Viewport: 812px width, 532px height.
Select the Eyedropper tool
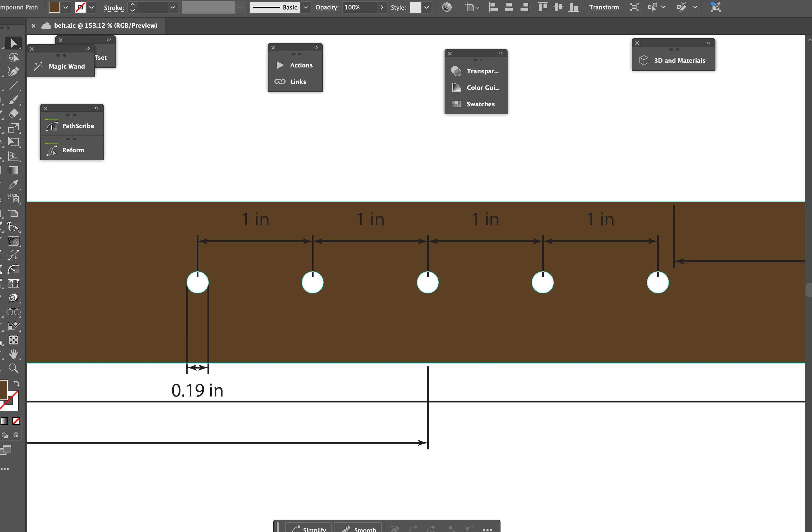(x=13, y=185)
